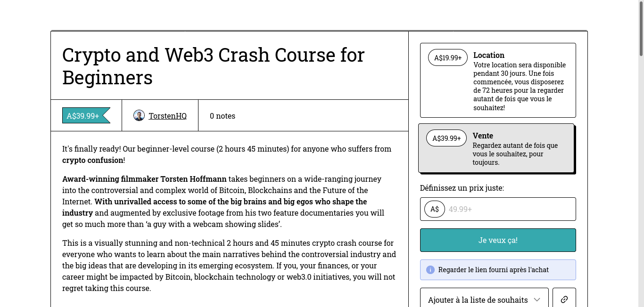Click the copy link icon button
This screenshot has width=644, height=307.
[x=564, y=299]
